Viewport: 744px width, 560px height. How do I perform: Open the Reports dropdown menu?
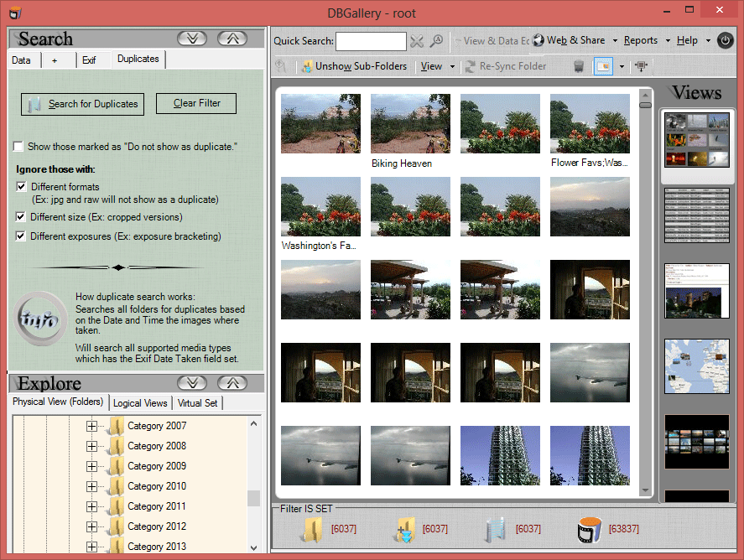point(643,39)
